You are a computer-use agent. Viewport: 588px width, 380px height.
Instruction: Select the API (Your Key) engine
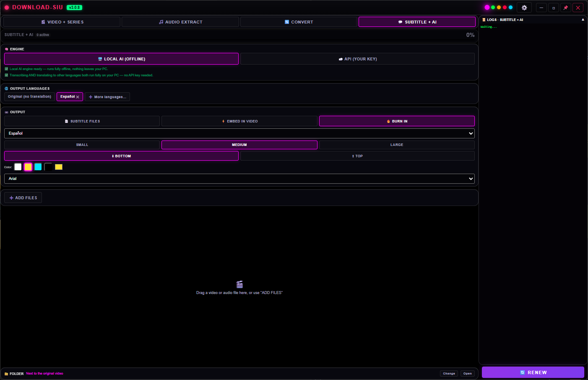357,59
